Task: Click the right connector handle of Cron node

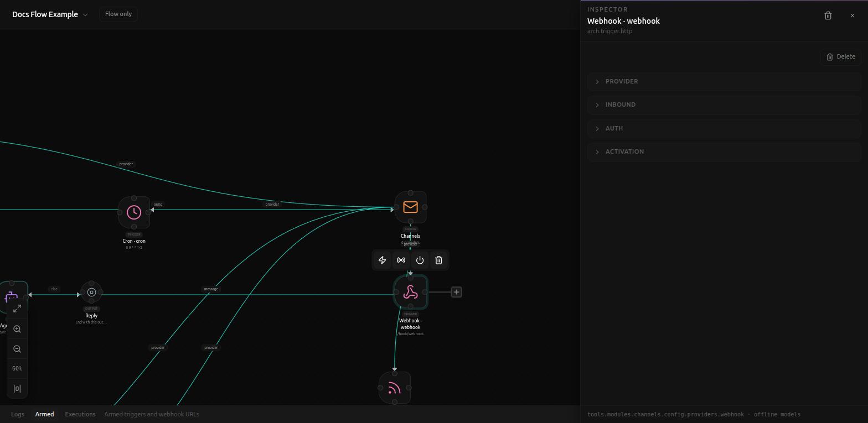Action: point(148,212)
